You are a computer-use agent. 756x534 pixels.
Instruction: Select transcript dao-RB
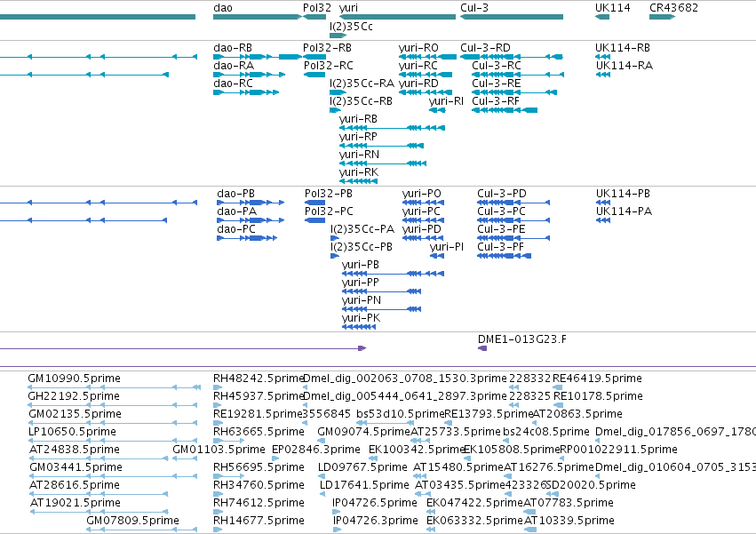[258, 57]
